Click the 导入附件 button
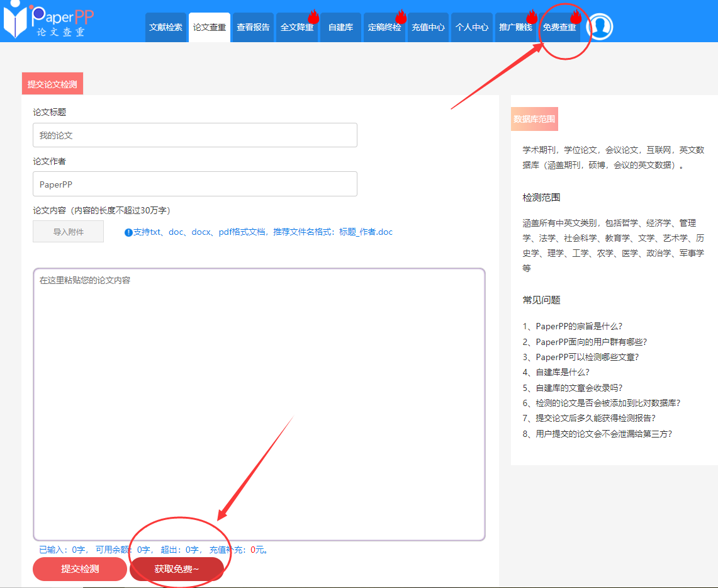Screen dimensions: 718x588 click(68, 232)
